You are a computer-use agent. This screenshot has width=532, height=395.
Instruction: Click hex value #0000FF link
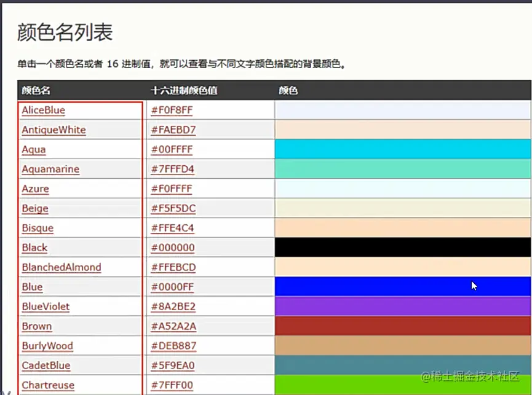[x=172, y=287]
